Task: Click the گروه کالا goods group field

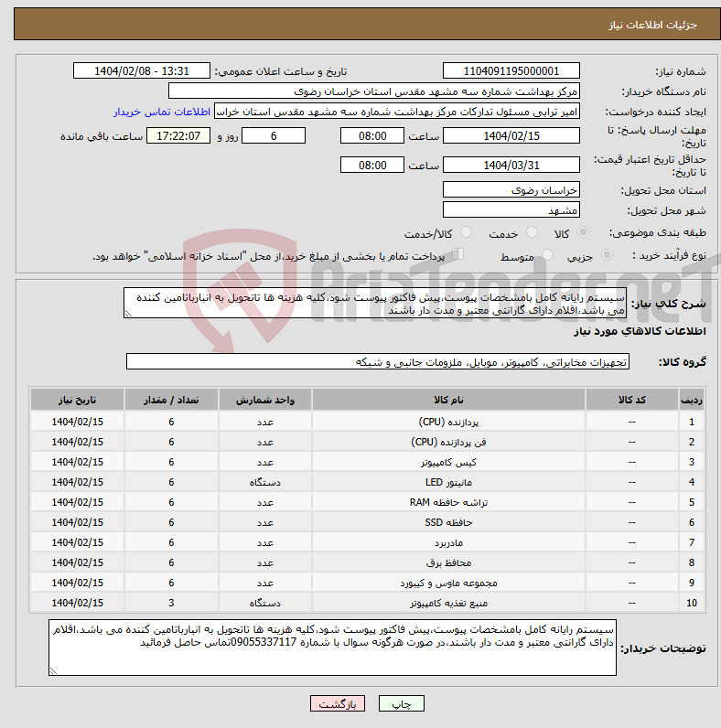Action: [378, 361]
